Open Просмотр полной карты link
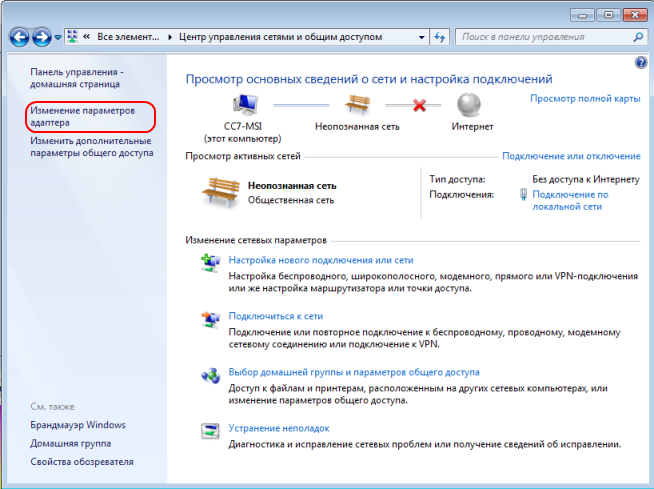 coord(585,99)
